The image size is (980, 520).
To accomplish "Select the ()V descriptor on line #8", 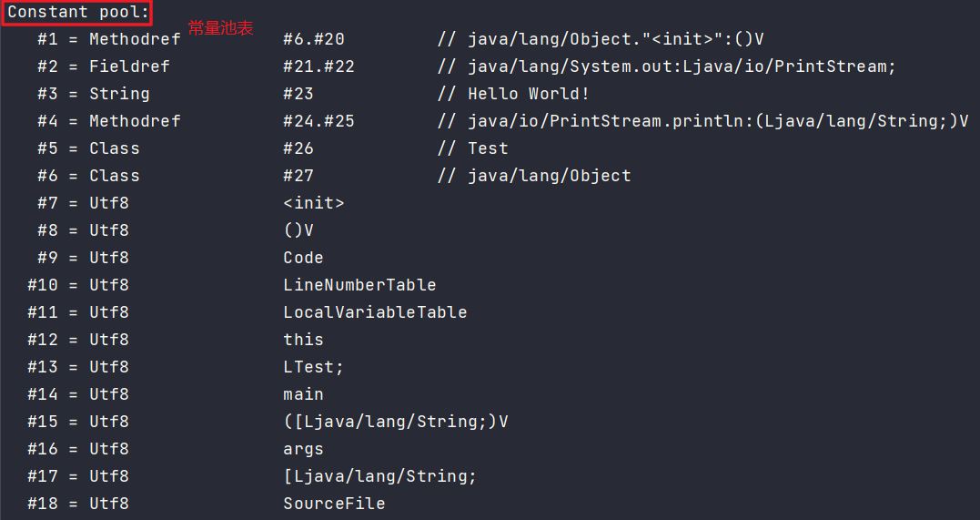I will (298, 230).
